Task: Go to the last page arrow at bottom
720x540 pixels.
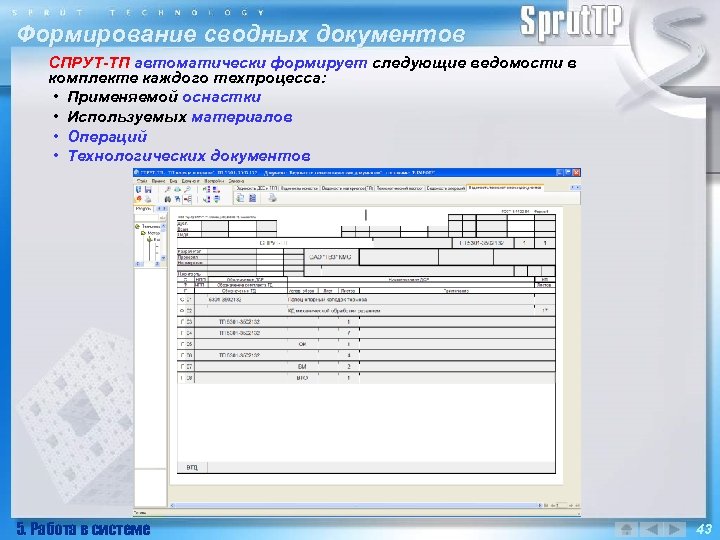Action: coord(577,505)
